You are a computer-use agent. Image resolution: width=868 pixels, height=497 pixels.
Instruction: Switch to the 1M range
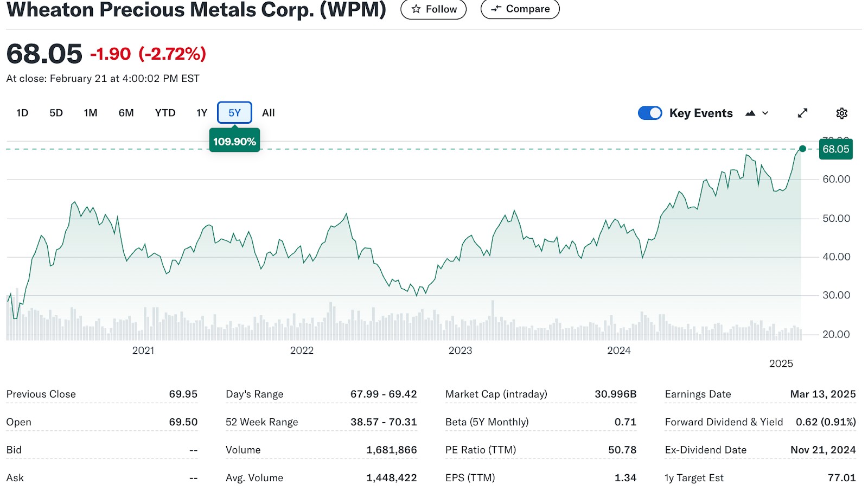click(x=91, y=113)
